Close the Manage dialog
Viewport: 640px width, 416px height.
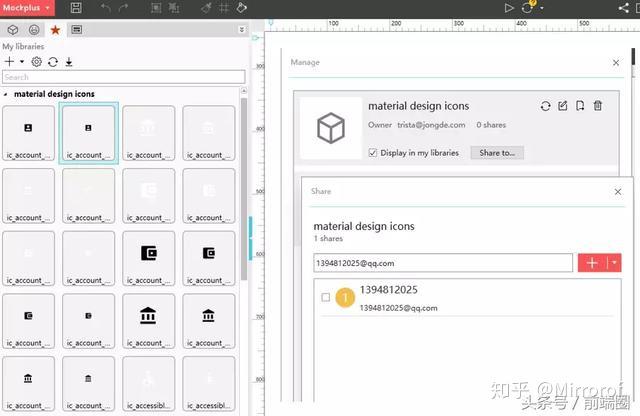[x=616, y=63]
